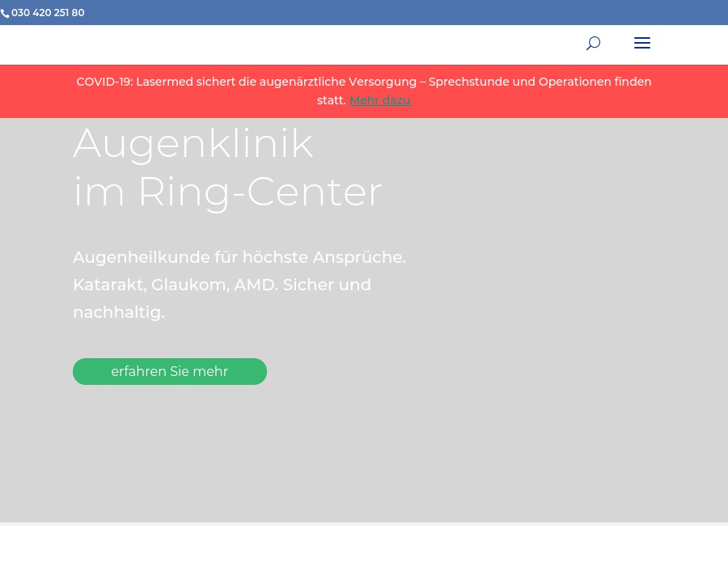
Task: Open the search with the magnifier icon
Action: [593, 43]
